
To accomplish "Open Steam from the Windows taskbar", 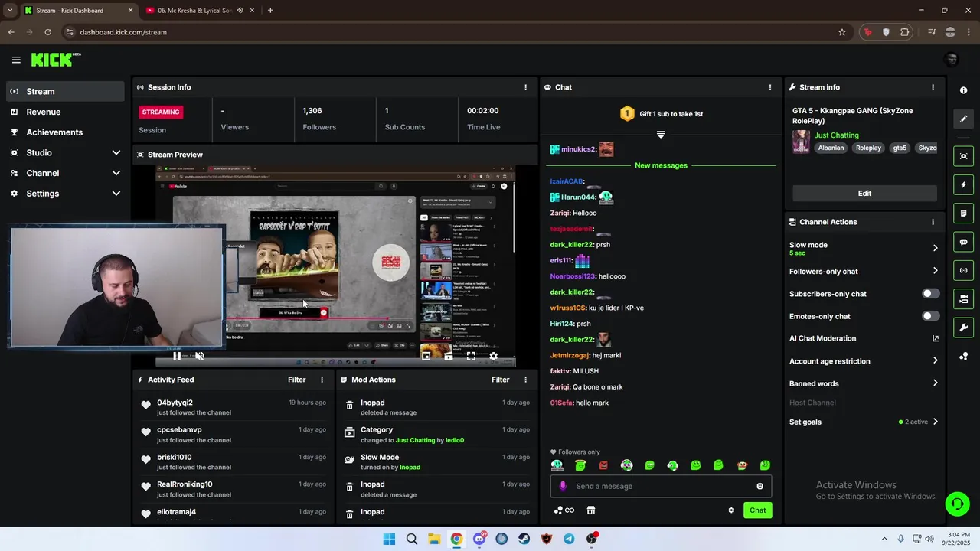I will coord(524,539).
